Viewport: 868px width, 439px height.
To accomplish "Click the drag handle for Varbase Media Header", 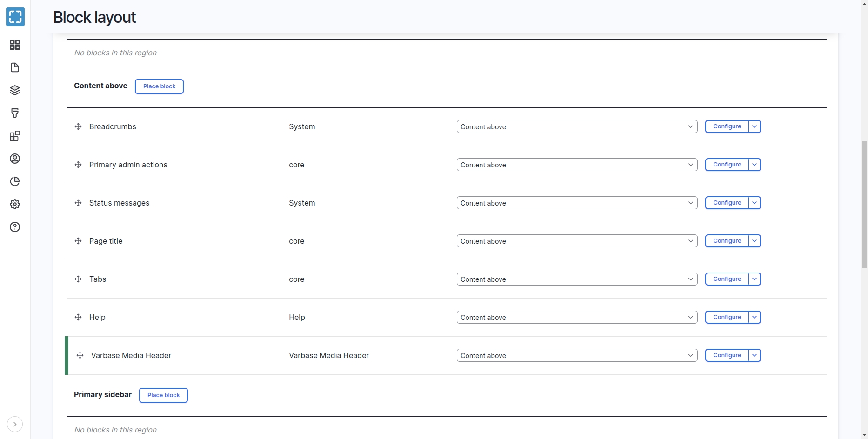I will (x=80, y=355).
